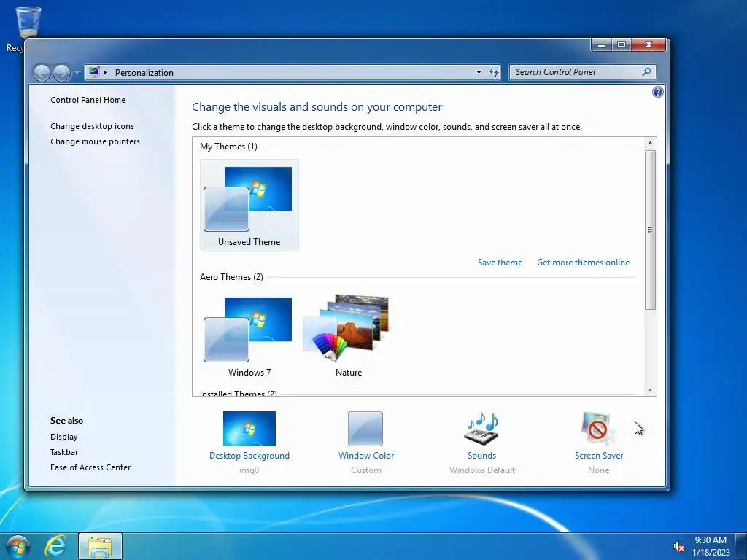This screenshot has width=747, height=560.
Task: Click the 'img0' label under Desktop Background
Action: click(249, 470)
